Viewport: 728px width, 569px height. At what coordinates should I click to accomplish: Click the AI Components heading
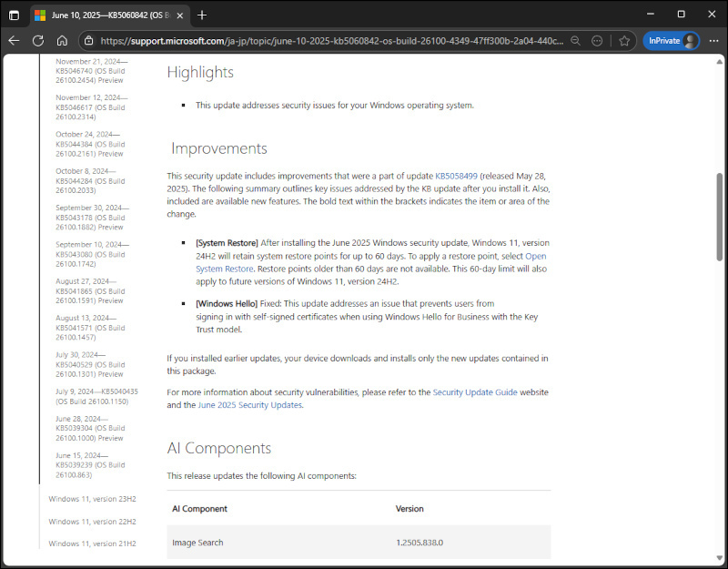[x=218, y=448]
